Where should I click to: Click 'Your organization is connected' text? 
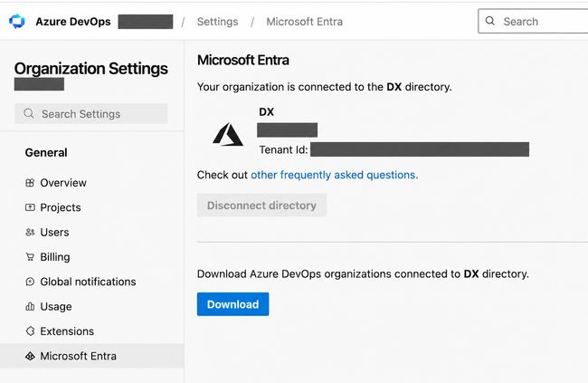coord(325,87)
